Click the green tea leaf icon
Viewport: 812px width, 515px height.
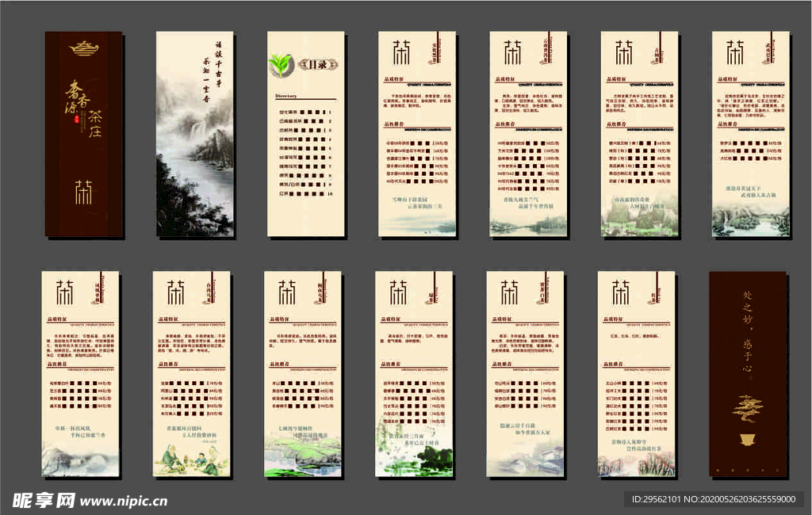click(282, 66)
